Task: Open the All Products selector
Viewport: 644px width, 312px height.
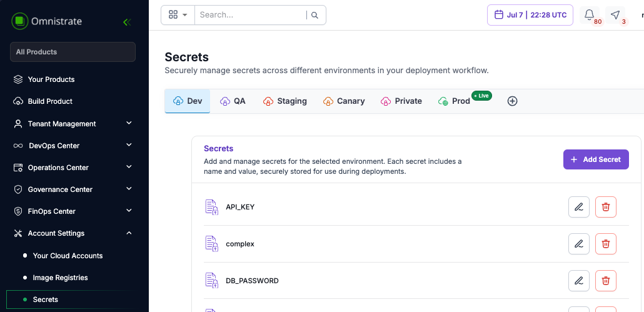Action: 73,52
